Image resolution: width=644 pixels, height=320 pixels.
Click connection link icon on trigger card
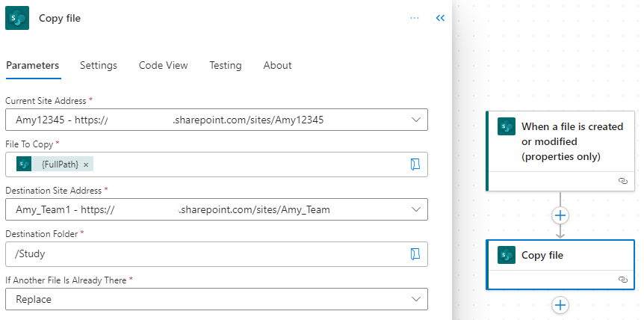click(x=623, y=181)
